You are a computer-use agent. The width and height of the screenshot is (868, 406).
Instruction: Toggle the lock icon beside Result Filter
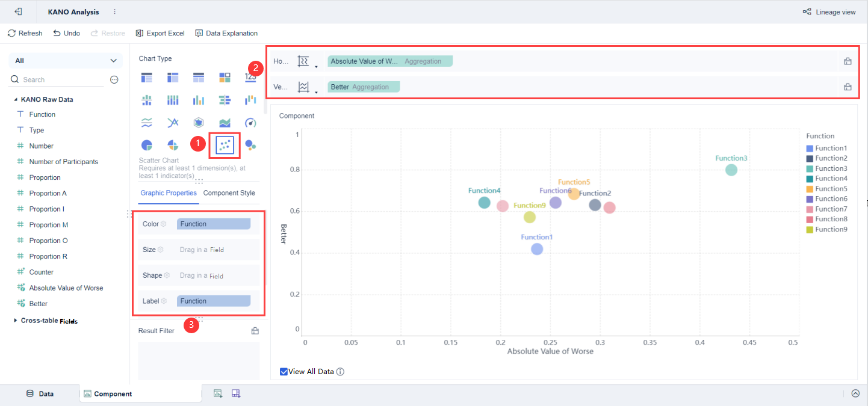(x=254, y=330)
